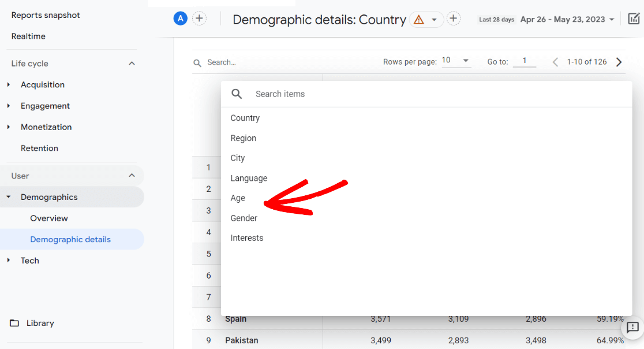
Task: Click the Go to page input field
Action: click(525, 61)
